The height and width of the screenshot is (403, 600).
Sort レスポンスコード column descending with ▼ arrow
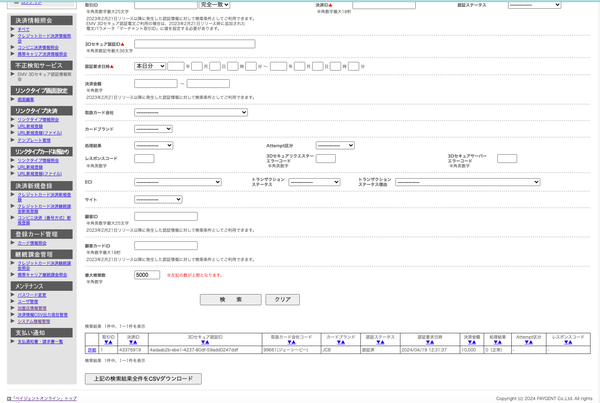(x=566, y=342)
